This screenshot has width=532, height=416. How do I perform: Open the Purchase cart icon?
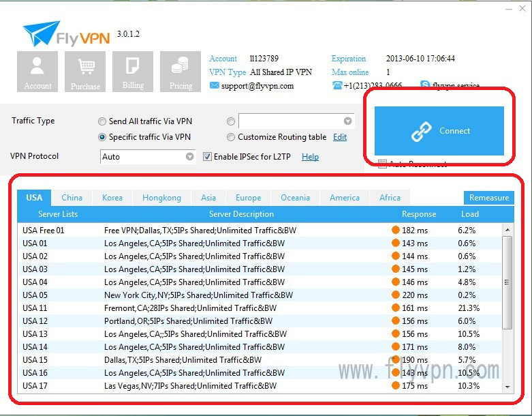(x=85, y=72)
